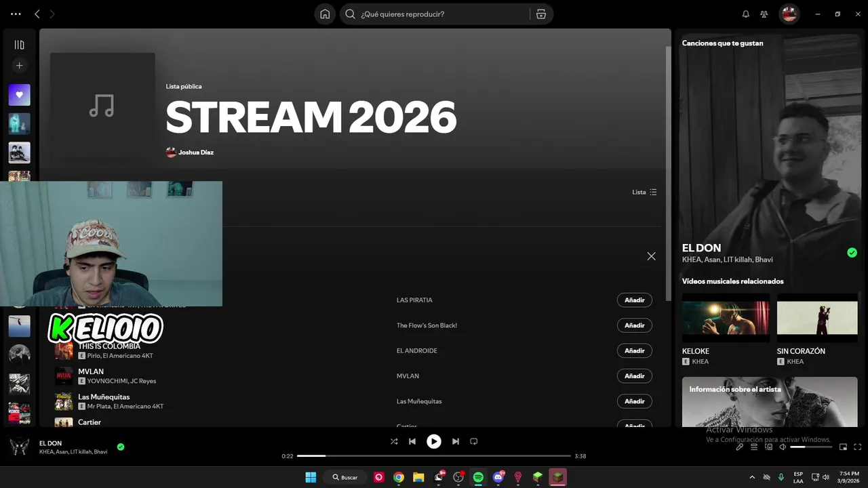Click Las Muñequitas cover thumbnail
Screen dimensions: 868x488
click(x=64, y=401)
